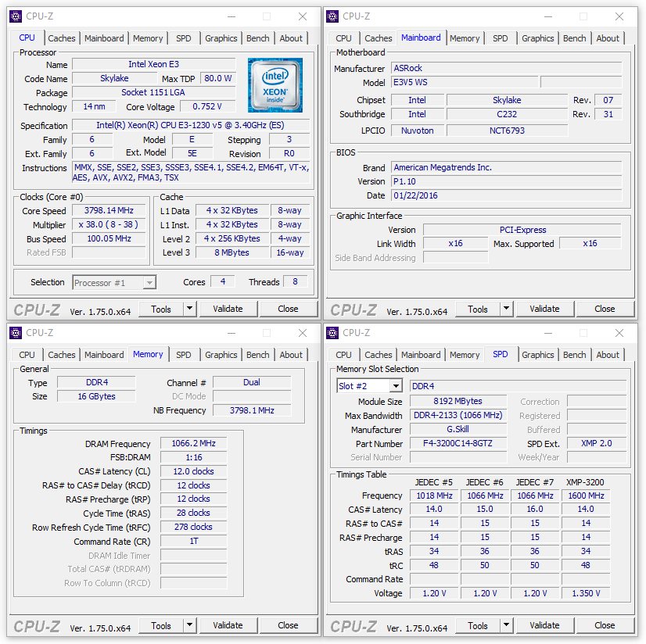Viewport: 646px width, 644px height.
Task: Click the JEDEC #5 frequency 1018 MHz
Action: tap(434, 496)
